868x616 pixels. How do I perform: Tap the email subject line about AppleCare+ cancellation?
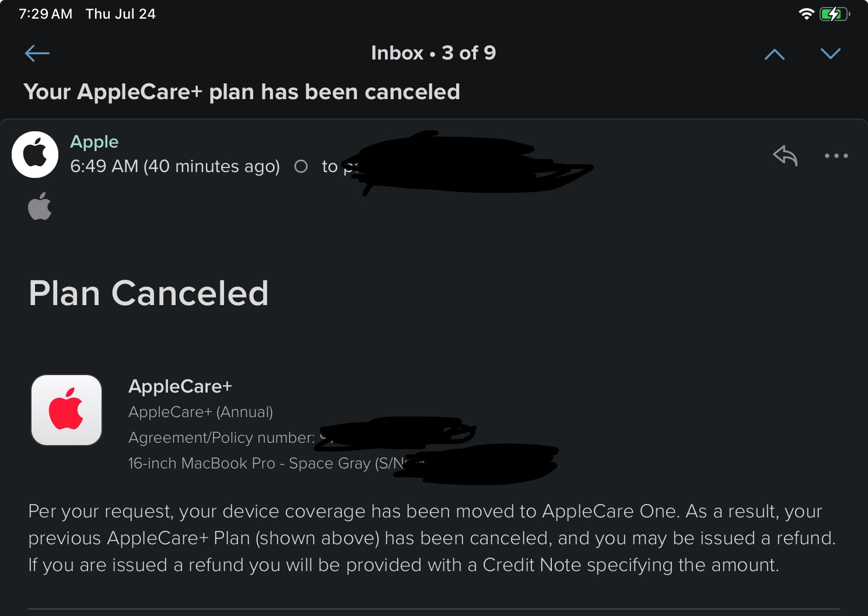[242, 92]
